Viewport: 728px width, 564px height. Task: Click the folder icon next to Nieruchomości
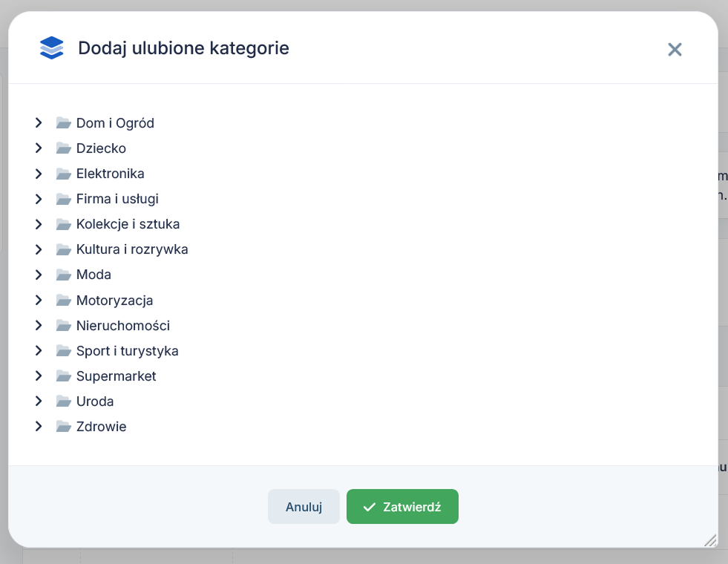click(64, 325)
